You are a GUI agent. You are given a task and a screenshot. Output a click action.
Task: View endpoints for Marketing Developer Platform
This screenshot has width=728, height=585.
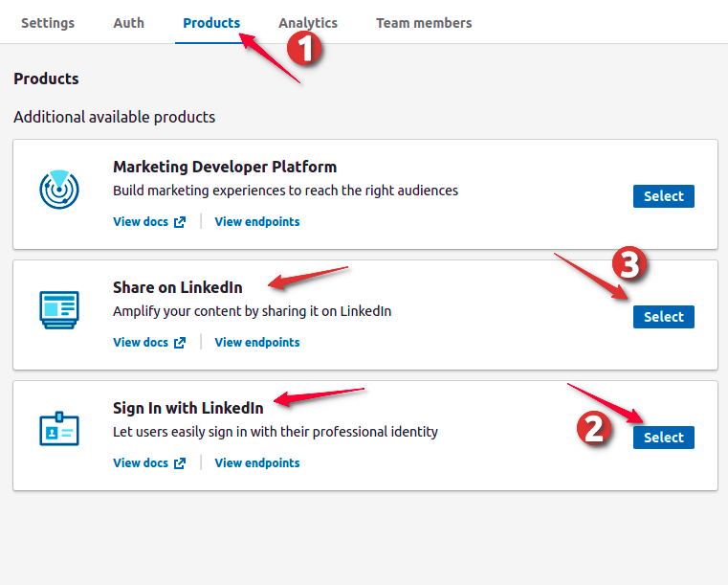point(257,221)
